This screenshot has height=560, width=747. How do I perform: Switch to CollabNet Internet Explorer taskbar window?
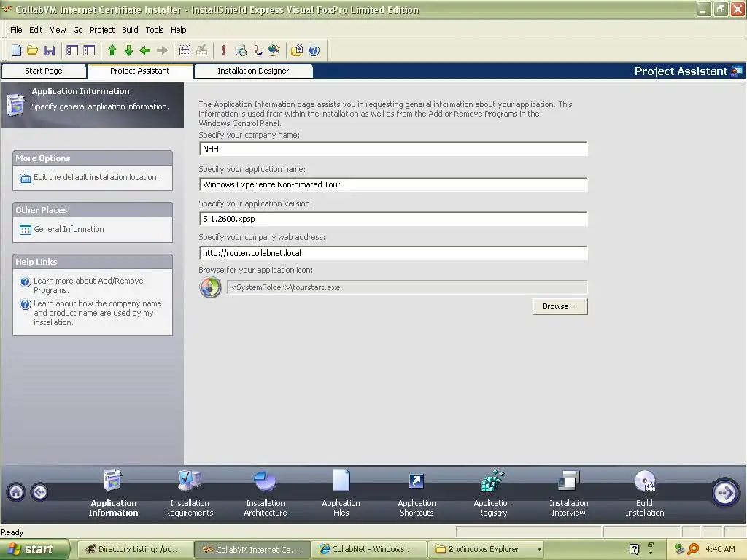(x=368, y=549)
